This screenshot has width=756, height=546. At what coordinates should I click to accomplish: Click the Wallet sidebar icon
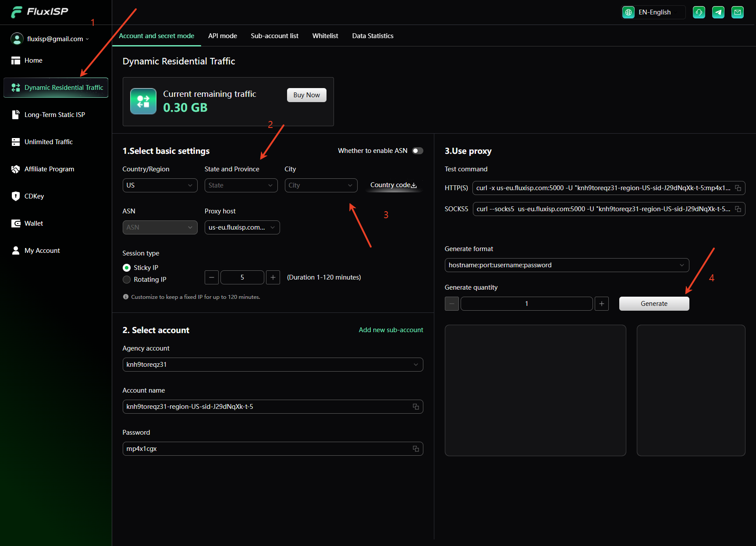16,223
